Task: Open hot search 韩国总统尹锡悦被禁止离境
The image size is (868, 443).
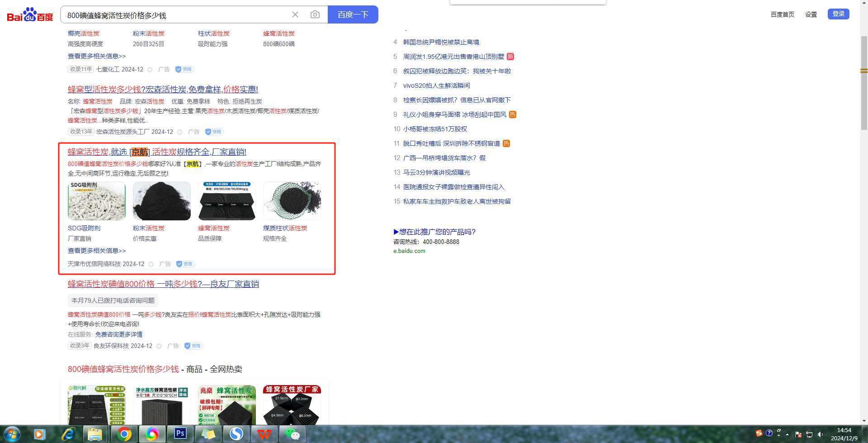Action: [441, 42]
